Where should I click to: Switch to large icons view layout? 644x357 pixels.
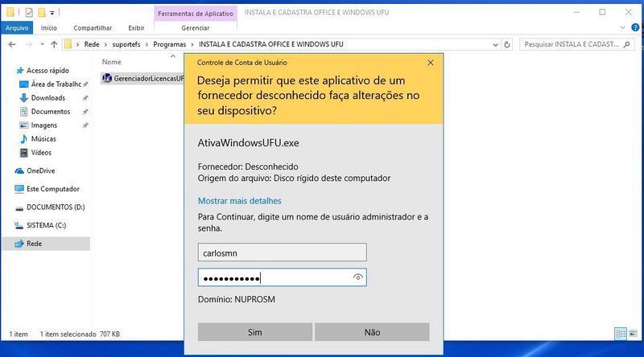(633, 334)
